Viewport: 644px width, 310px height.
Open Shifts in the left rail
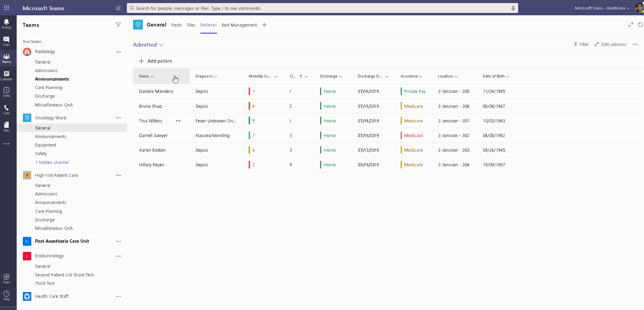[x=6, y=92]
